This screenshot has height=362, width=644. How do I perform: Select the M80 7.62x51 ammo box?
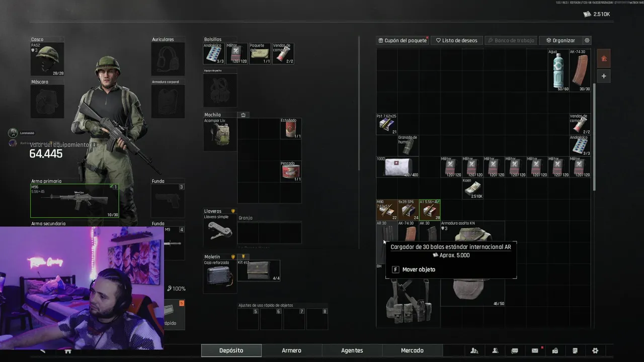pos(387,210)
